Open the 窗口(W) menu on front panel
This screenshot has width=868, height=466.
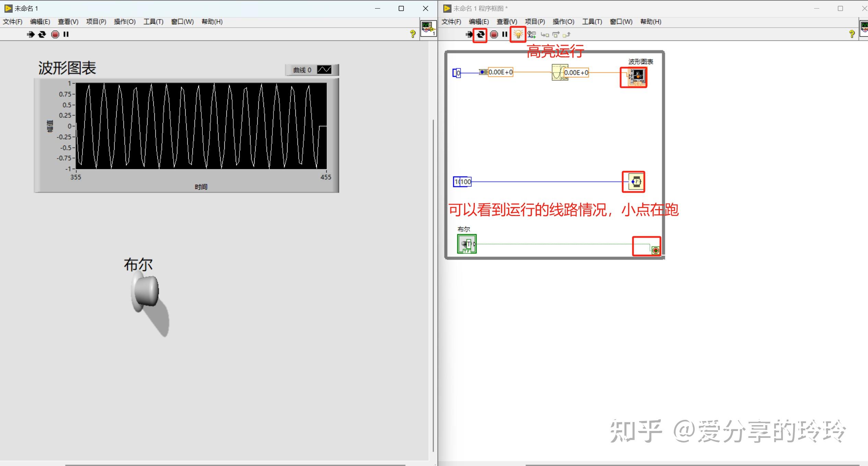[182, 21]
